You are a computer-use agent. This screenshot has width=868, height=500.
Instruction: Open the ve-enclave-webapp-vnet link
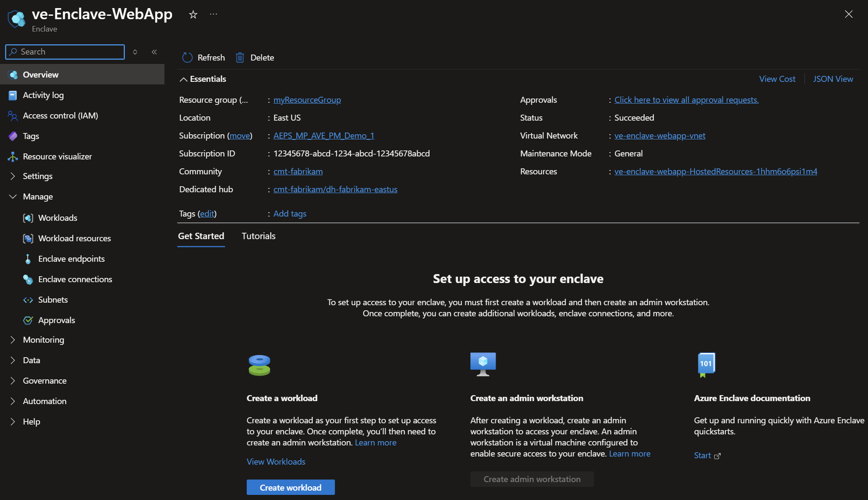click(660, 136)
